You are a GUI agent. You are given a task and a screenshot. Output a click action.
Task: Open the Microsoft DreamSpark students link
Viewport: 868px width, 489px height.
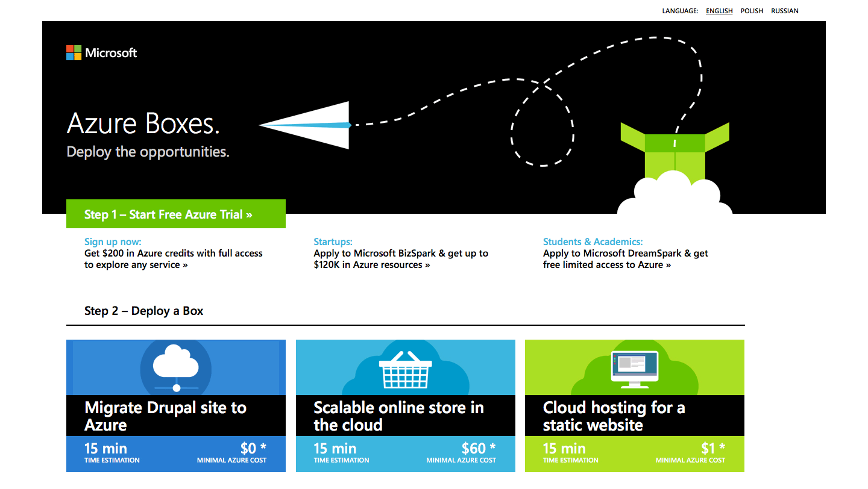coord(625,259)
